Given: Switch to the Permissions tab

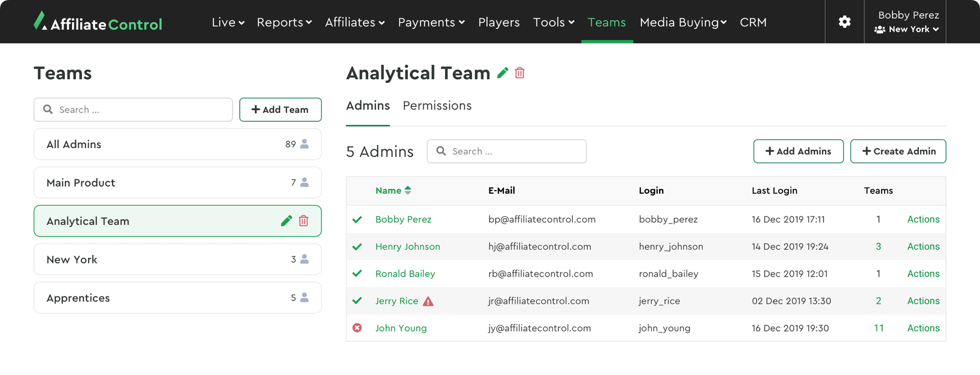Looking at the screenshot, I should pyautogui.click(x=437, y=106).
